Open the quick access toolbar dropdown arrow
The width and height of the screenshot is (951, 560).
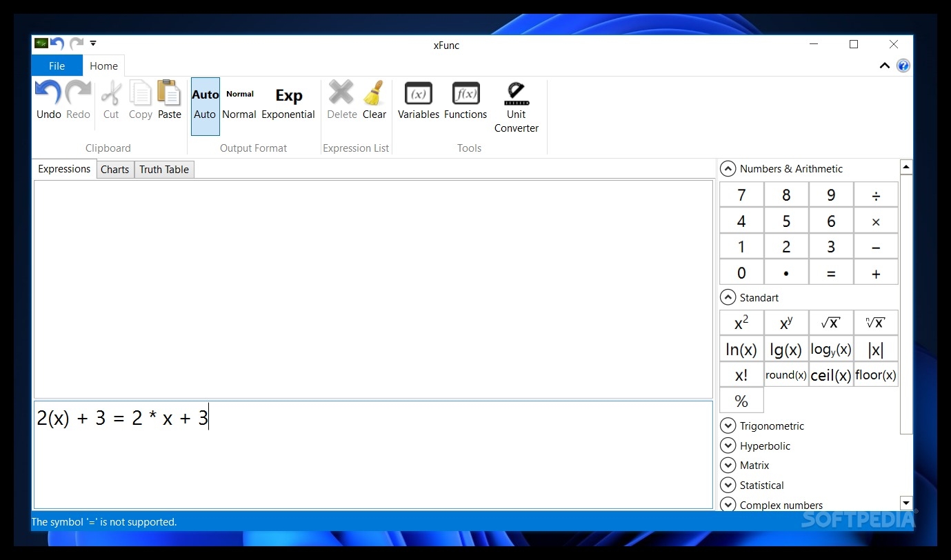tap(93, 43)
